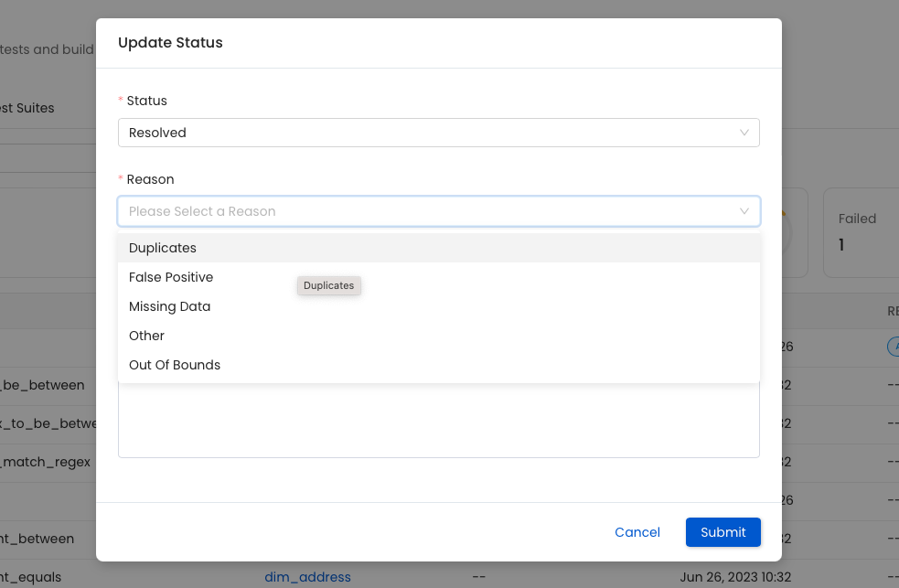899x588 pixels.
Task: Click the Submit button
Action: pyautogui.click(x=722, y=532)
